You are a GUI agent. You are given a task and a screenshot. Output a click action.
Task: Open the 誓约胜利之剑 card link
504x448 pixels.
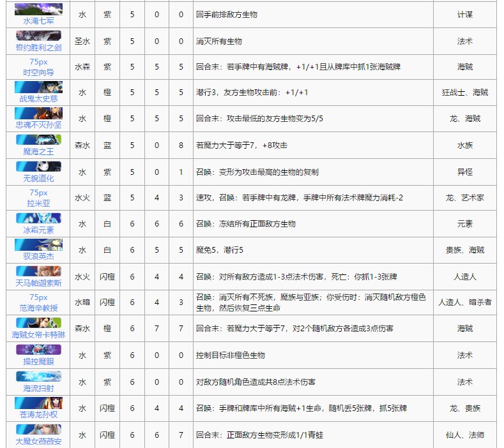[38, 47]
